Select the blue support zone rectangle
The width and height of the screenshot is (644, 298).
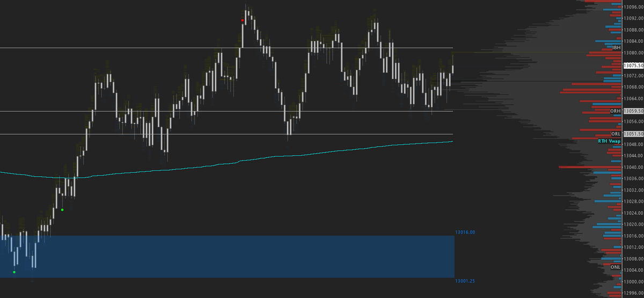[x=227, y=256]
